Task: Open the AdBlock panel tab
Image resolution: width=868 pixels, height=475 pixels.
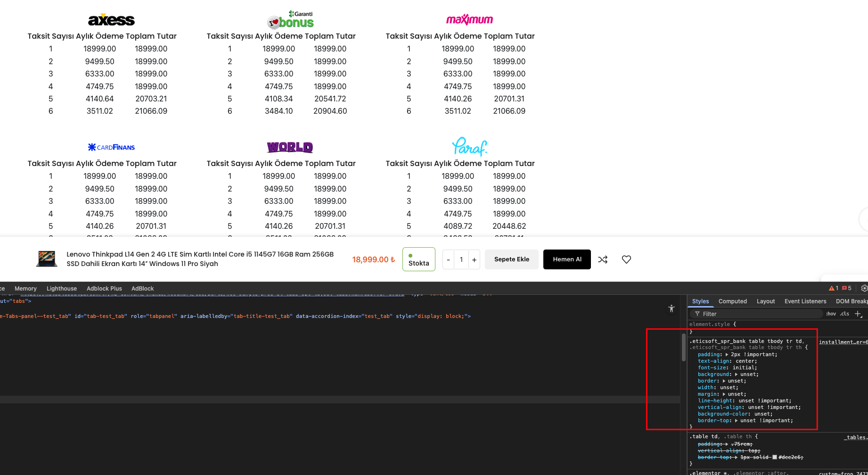Action: pos(143,288)
